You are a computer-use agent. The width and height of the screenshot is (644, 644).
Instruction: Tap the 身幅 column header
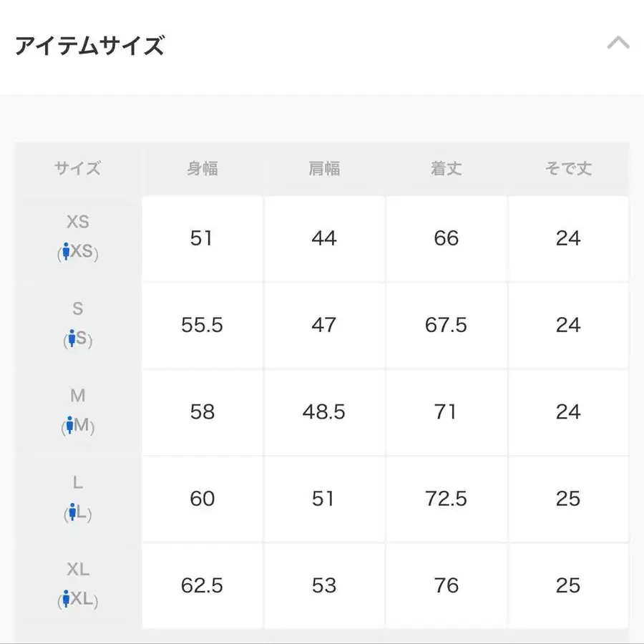203,169
